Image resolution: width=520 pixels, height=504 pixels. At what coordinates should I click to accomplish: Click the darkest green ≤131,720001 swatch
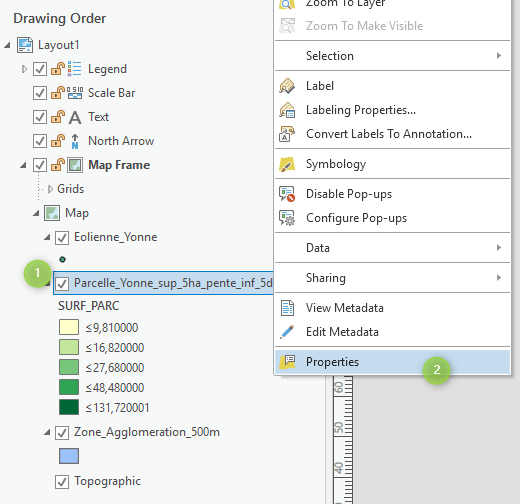click(69, 407)
